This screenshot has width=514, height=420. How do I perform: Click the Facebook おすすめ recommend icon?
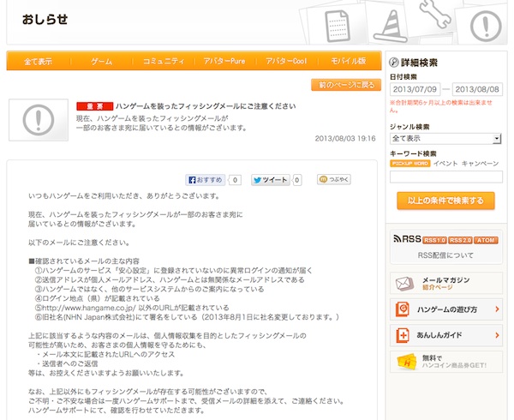coord(193,180)
